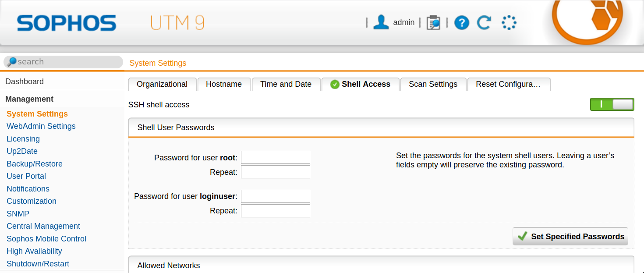Select the Hostname tab

click(x=223, y=84)
